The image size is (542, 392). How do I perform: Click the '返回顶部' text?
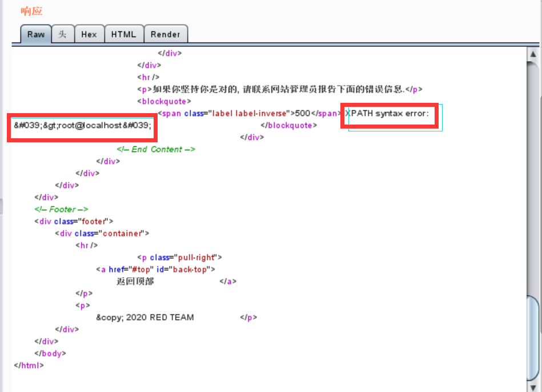135,281
